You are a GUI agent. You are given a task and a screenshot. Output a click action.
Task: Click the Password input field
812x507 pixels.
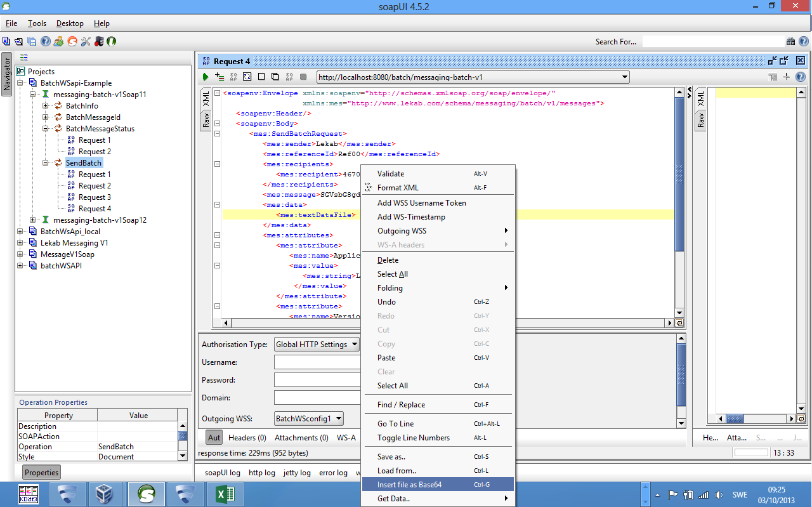click(317, 380)
